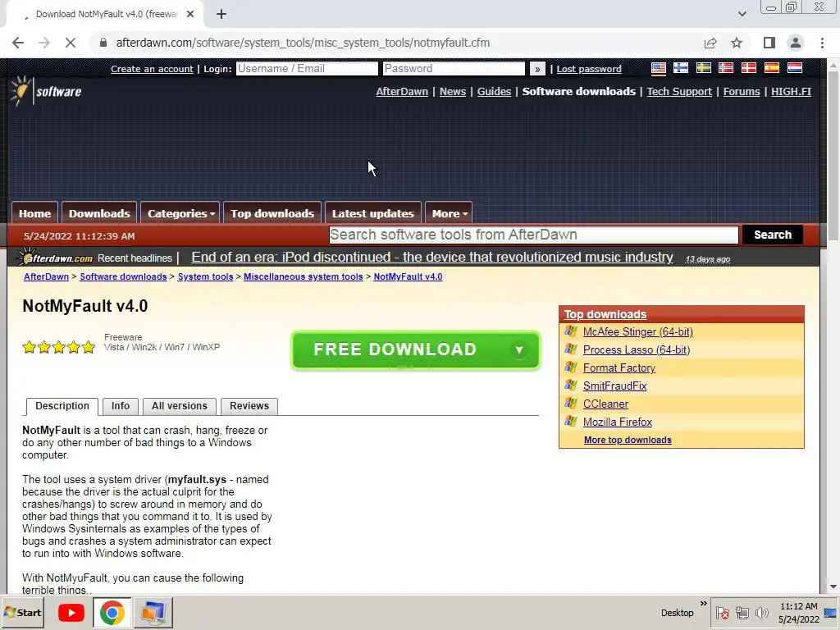Expand the Categories dropdown menu
840x630 pixels.
pos(181,213)
